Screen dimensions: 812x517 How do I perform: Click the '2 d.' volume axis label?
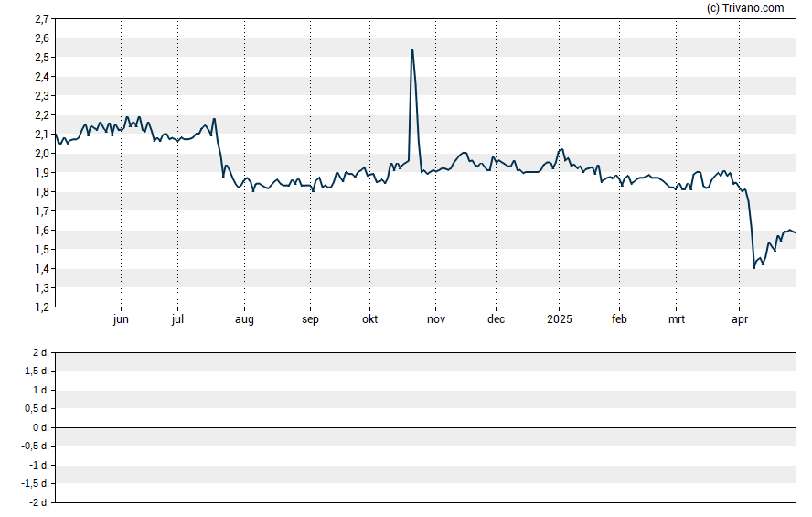(x=41, y=353)
